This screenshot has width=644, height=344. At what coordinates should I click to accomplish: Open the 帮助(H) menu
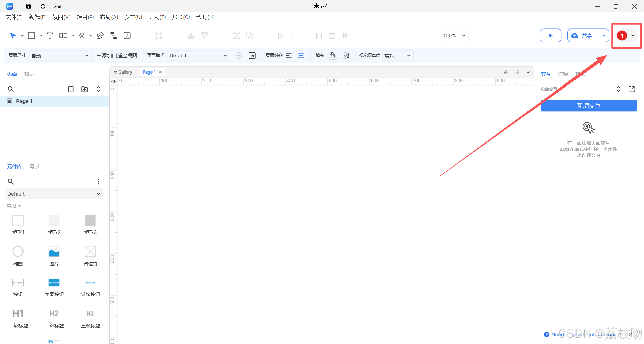click(205, 17)
